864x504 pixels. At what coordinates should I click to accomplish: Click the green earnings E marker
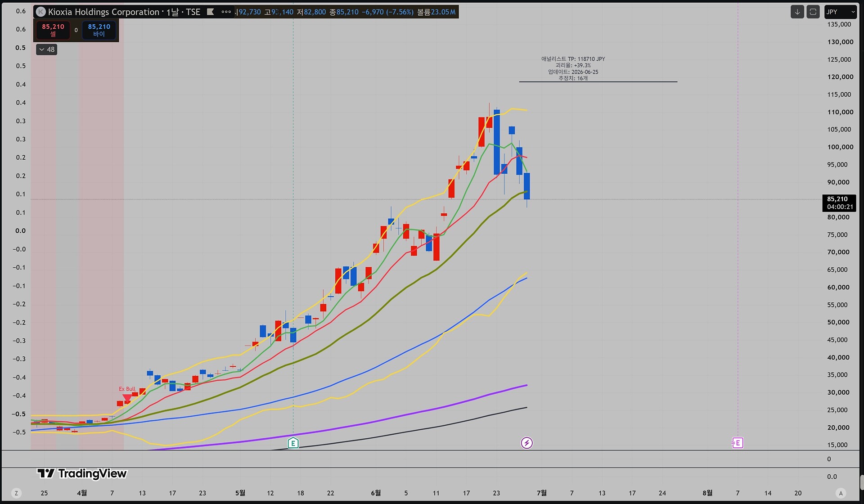(293, 443)
